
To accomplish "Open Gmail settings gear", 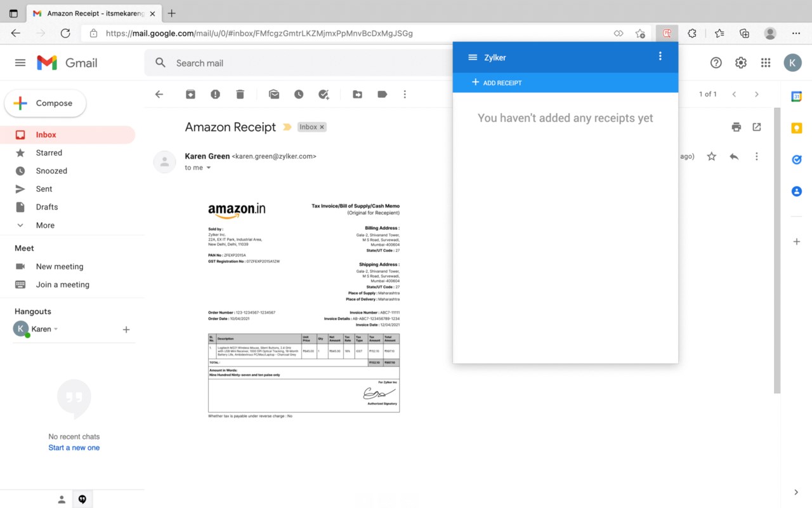I will click(x=741, y=62).
